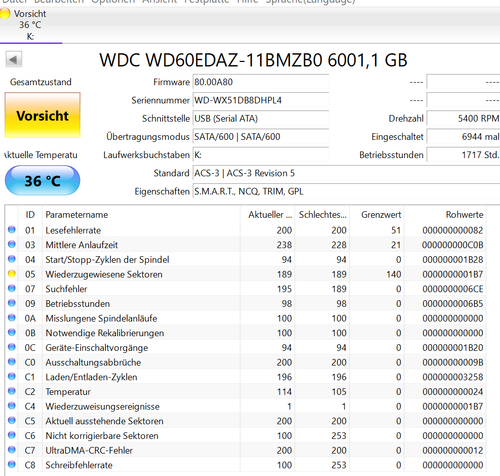The width and height of the screenshot is (500, 476).
Task: Open the yellow Vorsicht health status button
Action: pos(42,115)
